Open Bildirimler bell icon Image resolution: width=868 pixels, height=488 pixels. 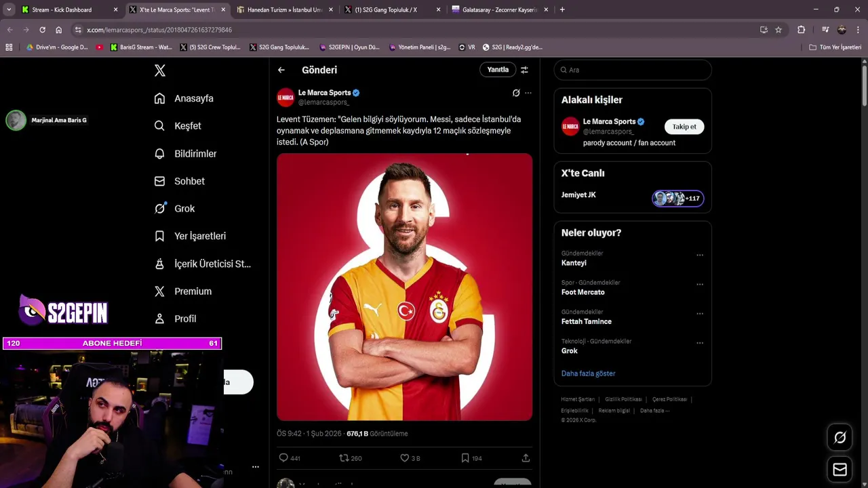[x=159, y=154]
